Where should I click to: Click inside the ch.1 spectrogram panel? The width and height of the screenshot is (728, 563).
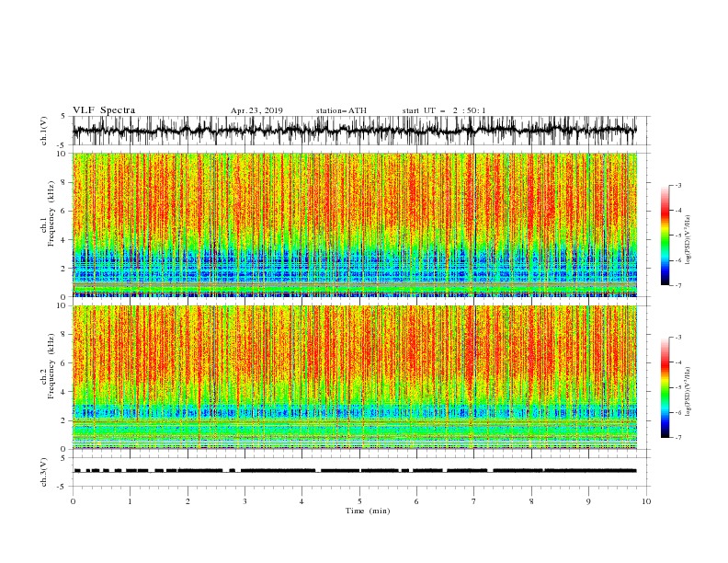click(x=355, y=224)
